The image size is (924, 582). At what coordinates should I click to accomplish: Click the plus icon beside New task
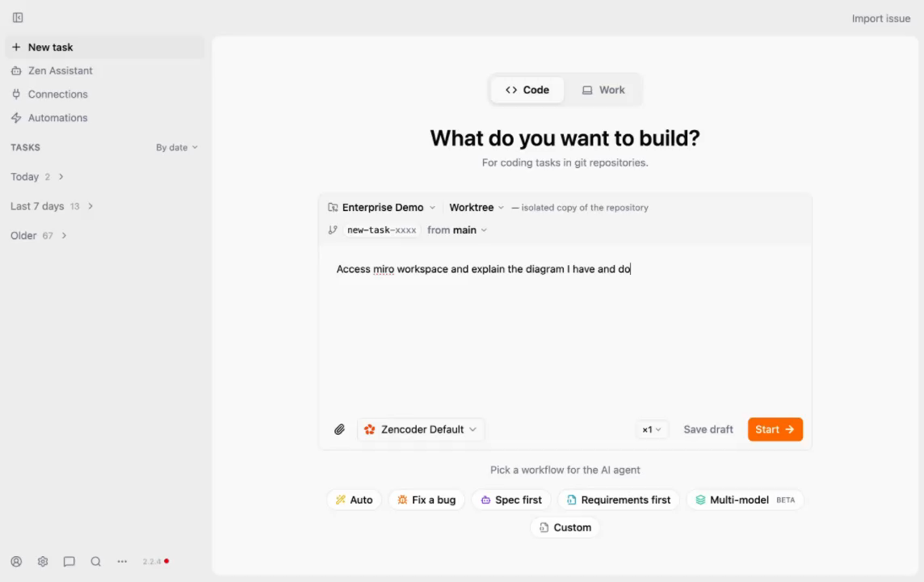click(x=16, y=47)
